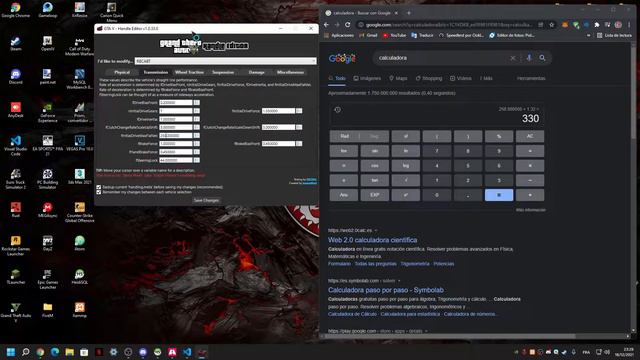Viewport: 640px width, 360px height.
Task: Click Visual Studio Code icon in taskbar
Action: coord(187,352)
